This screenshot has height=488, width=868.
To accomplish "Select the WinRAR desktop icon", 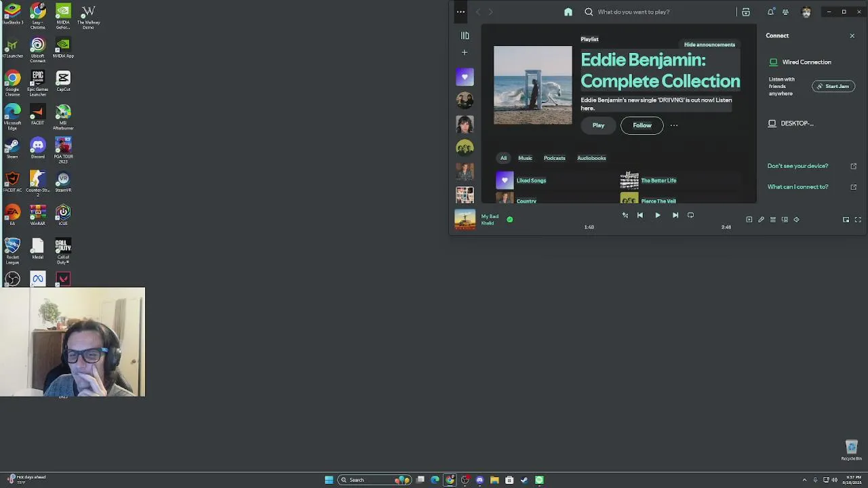I will (x=37, y=216).
